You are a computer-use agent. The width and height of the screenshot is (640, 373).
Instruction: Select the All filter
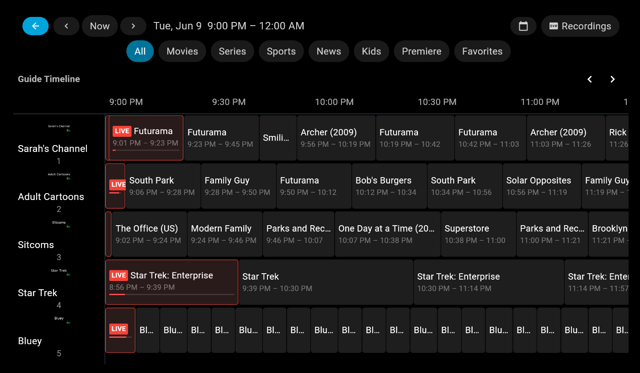(140, 51)
